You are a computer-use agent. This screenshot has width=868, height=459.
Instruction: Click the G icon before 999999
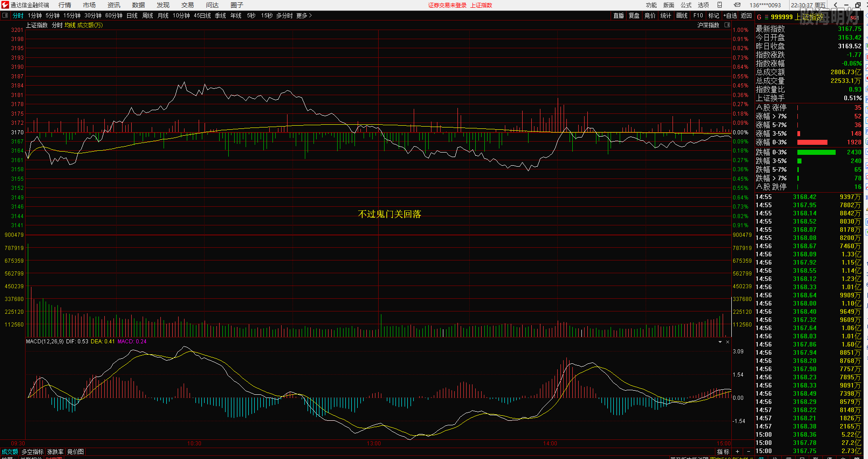(759, 17)
